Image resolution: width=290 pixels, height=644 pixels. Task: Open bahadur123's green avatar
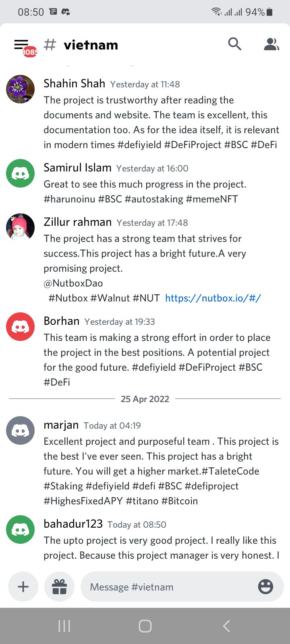[x=20, y=530]
